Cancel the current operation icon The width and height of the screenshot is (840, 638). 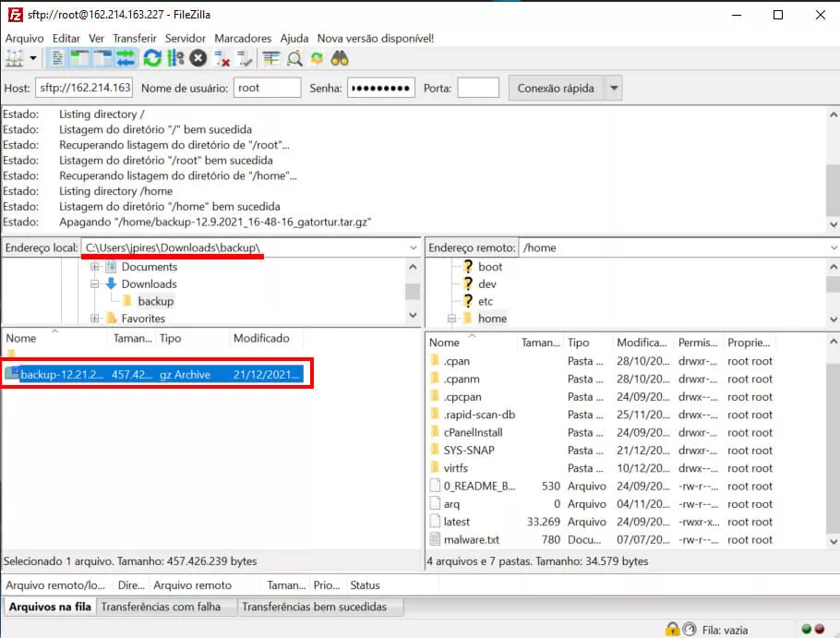(x=198, y=58)
